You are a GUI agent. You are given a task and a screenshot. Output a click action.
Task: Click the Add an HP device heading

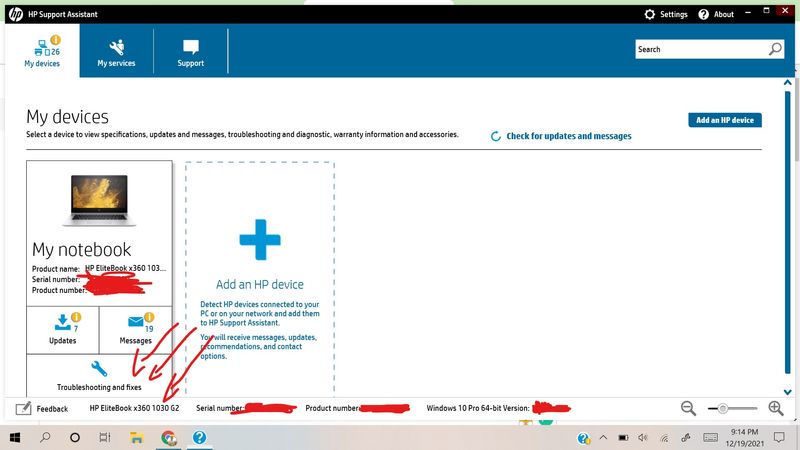260,284
